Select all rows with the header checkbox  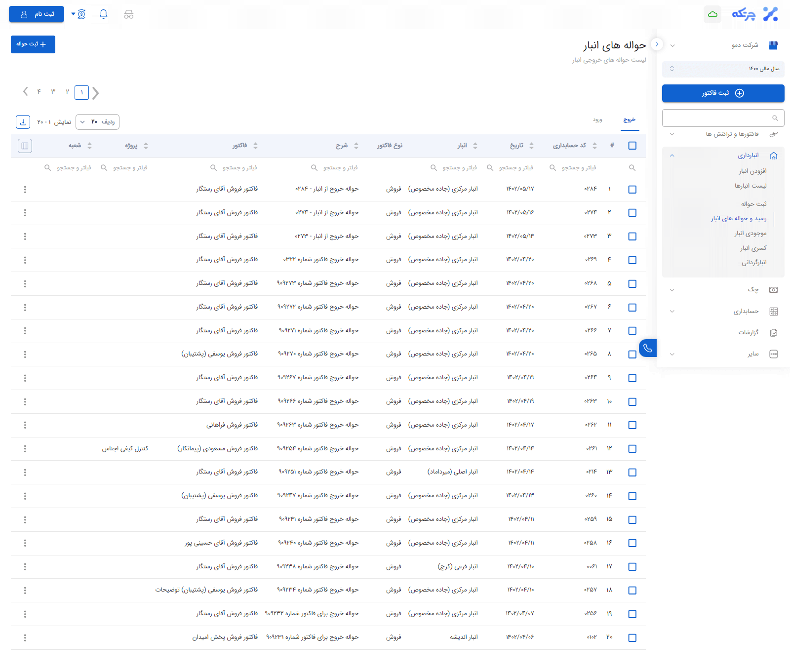(632, 146)
